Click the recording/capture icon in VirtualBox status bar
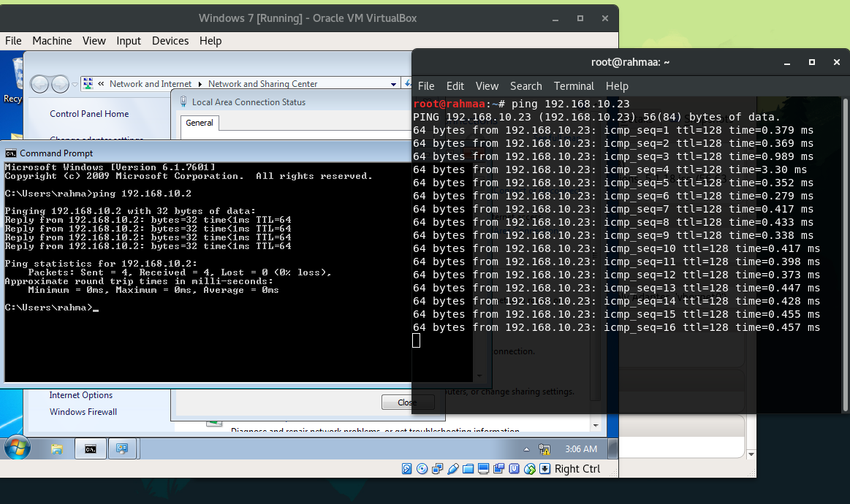The width and height of the screenshot is (850, 504). (x=498, y=469)
